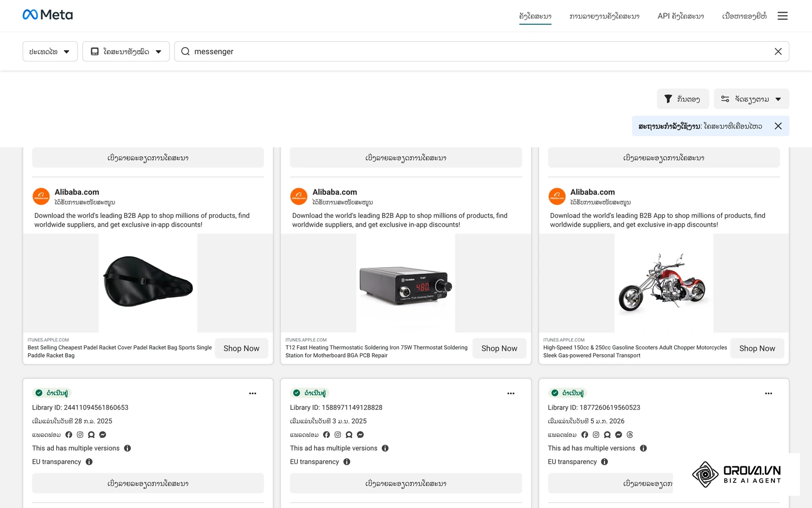This screenshot has height=508, width=812.
Task: Open options for Library ID 1588971149128828
Action: pos(511,393)
